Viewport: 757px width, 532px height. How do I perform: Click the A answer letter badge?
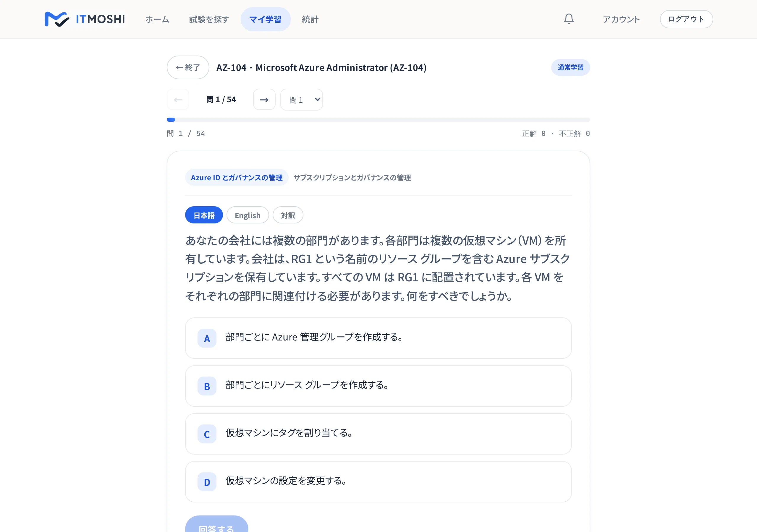tap(207, 338)
